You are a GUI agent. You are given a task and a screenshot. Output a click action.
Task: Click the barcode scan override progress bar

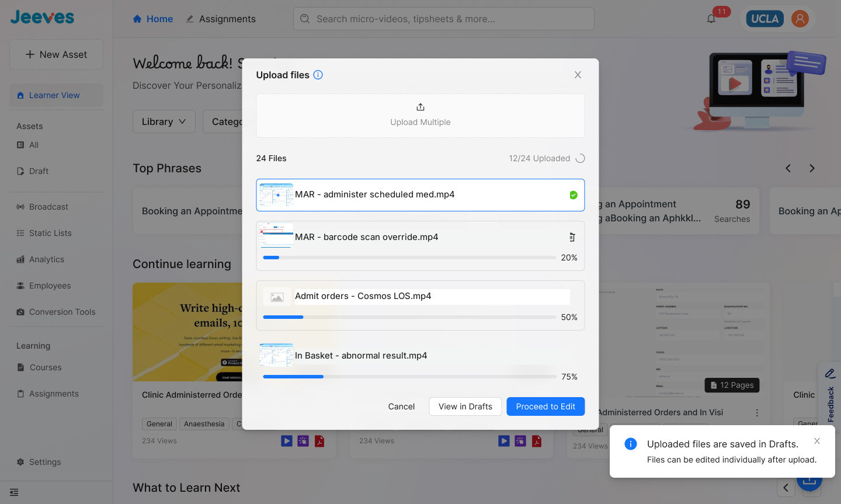[409, 258]
